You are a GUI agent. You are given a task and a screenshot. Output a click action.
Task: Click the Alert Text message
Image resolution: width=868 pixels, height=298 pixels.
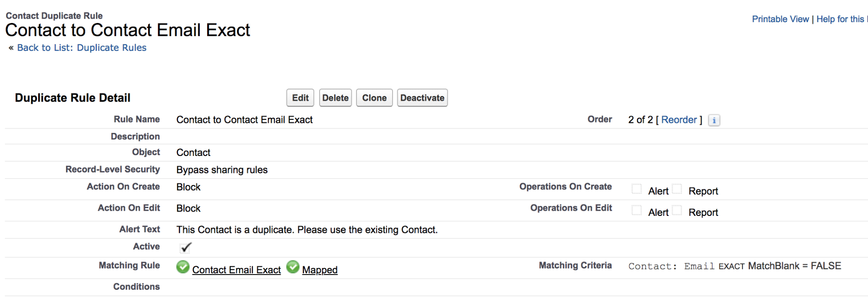pos(307,230)
